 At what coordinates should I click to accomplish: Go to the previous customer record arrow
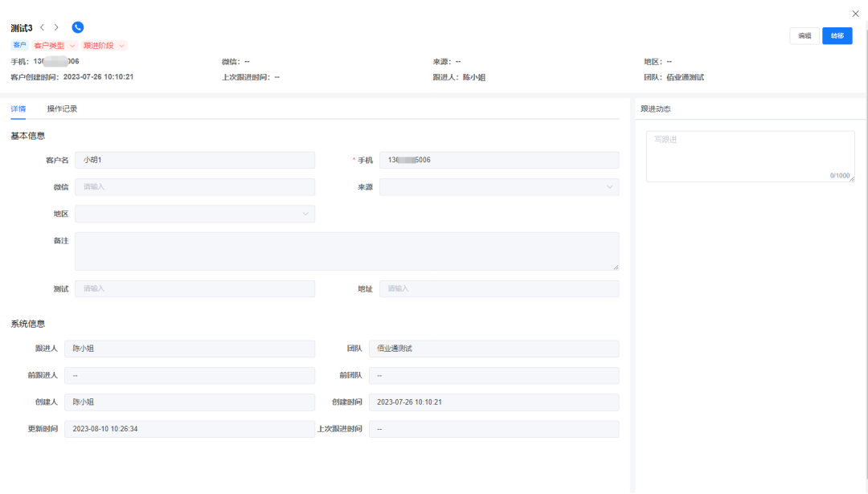[x=42, y=27]
